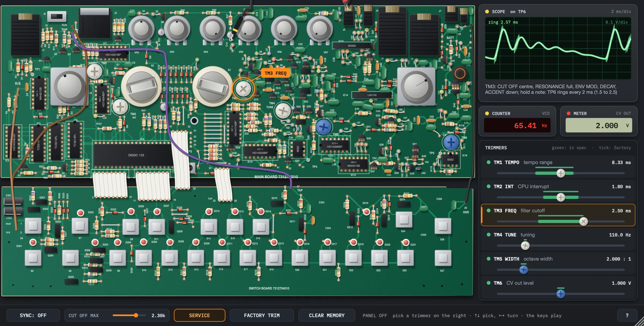This screenshot has width=644, height=326.
Task: Click the S2 rotary selector switch
Action: (141, 87)
